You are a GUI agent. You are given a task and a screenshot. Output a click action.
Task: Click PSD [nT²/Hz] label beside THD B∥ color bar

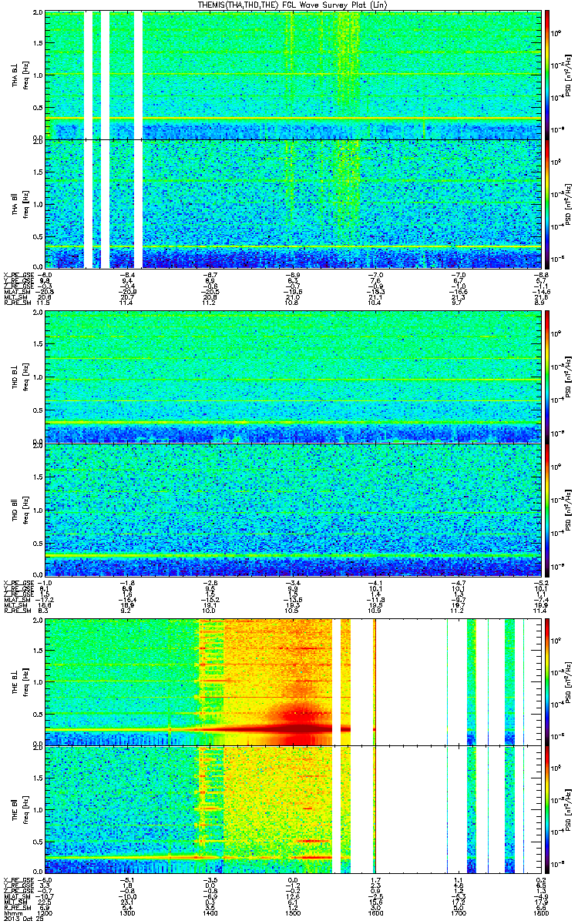pos(566,509)
